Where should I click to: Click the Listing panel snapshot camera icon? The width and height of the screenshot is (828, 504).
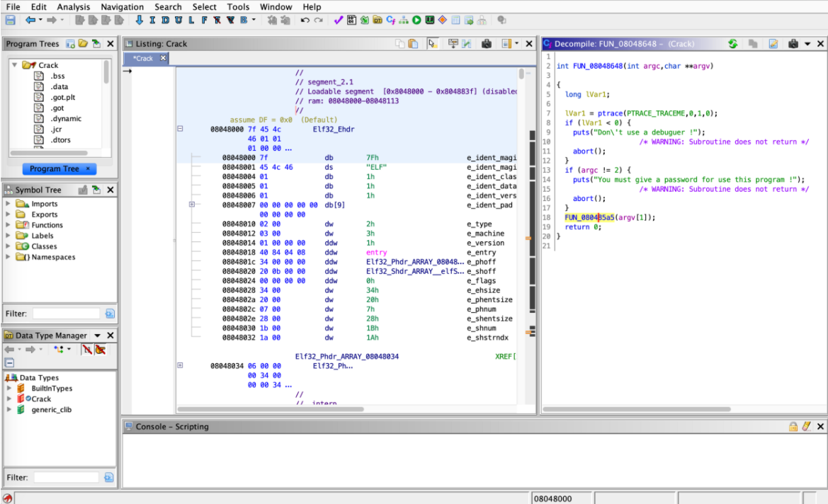coord(486,44)
